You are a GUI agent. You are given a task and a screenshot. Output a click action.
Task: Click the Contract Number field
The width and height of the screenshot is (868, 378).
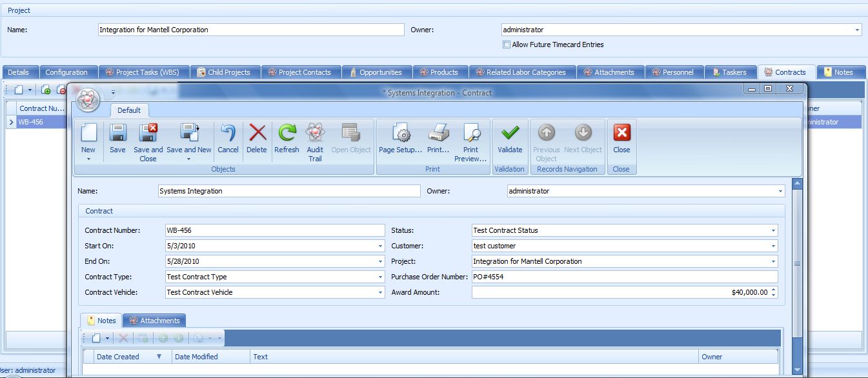[274, 230]
